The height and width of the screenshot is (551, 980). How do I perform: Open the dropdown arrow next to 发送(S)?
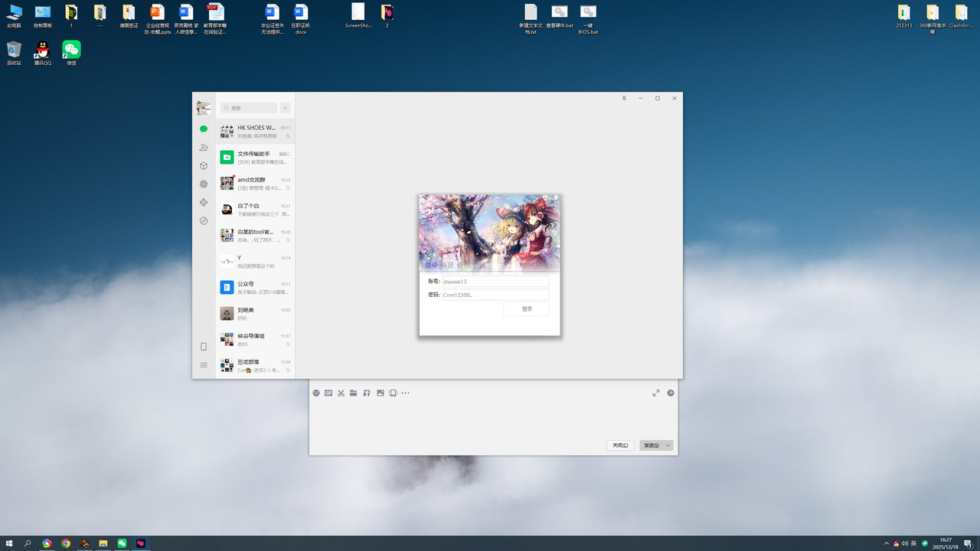[668, 445]
